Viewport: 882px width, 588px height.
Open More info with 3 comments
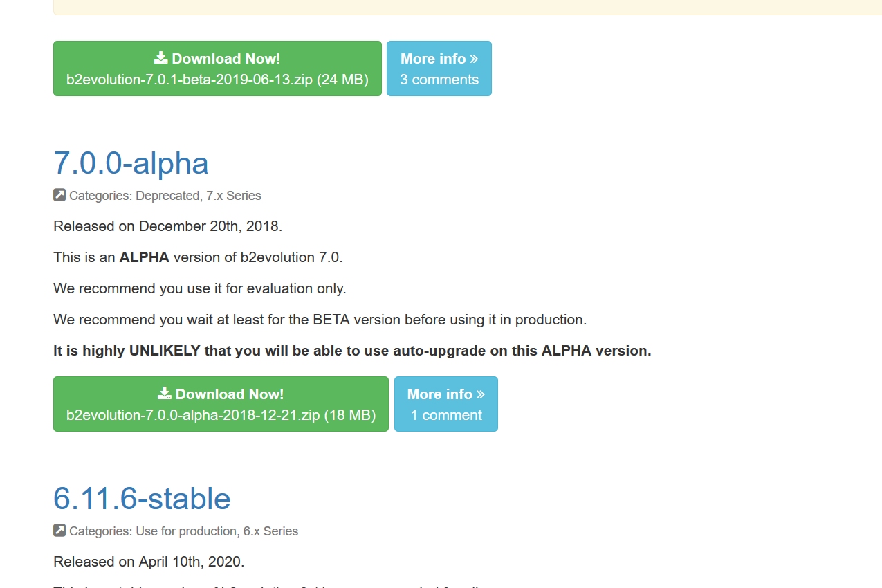click(439, 68)
